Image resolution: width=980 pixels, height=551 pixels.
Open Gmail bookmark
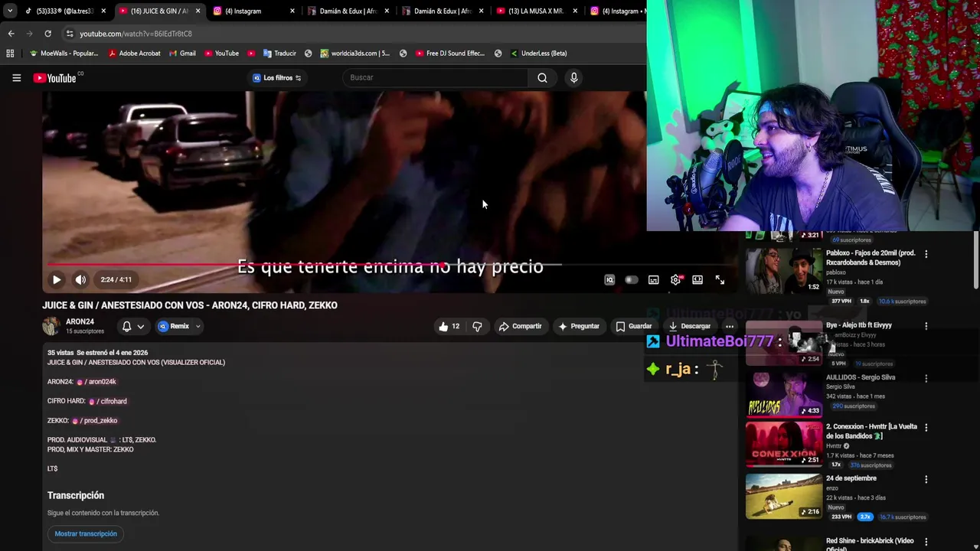coord(182,54)
